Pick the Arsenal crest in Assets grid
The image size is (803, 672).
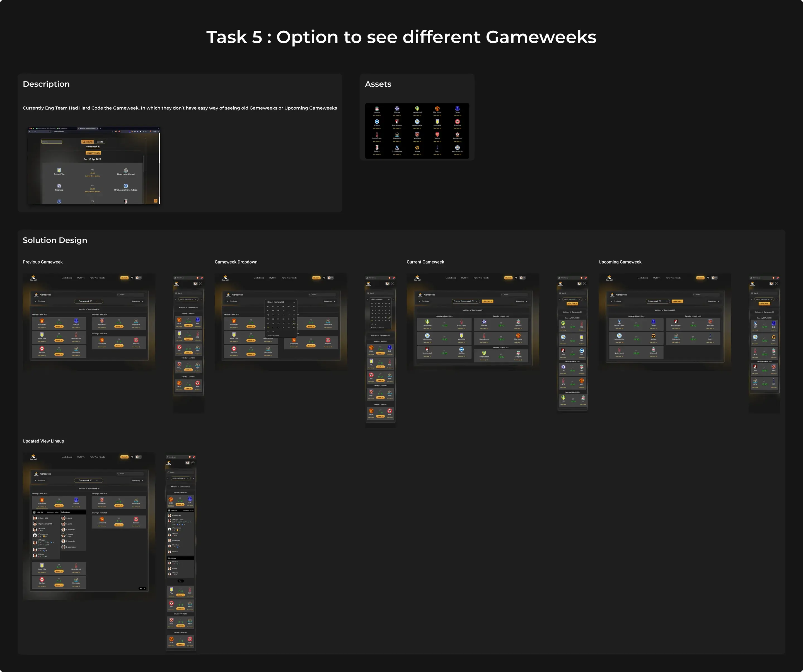tap(437, 135)
